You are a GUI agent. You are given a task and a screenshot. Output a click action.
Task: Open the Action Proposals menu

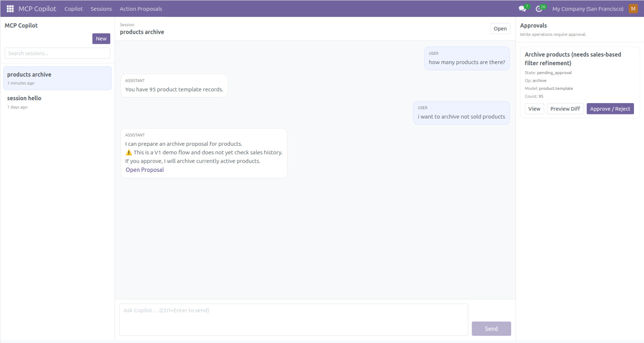pyautogui.click(x=141, y=8)
